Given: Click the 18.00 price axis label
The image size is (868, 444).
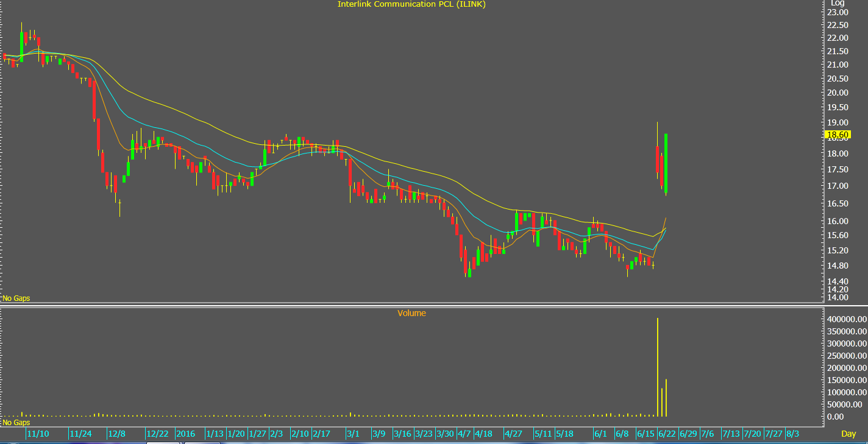Looking at the screenshot, I should pyautogui.click(x=838, y=153).
